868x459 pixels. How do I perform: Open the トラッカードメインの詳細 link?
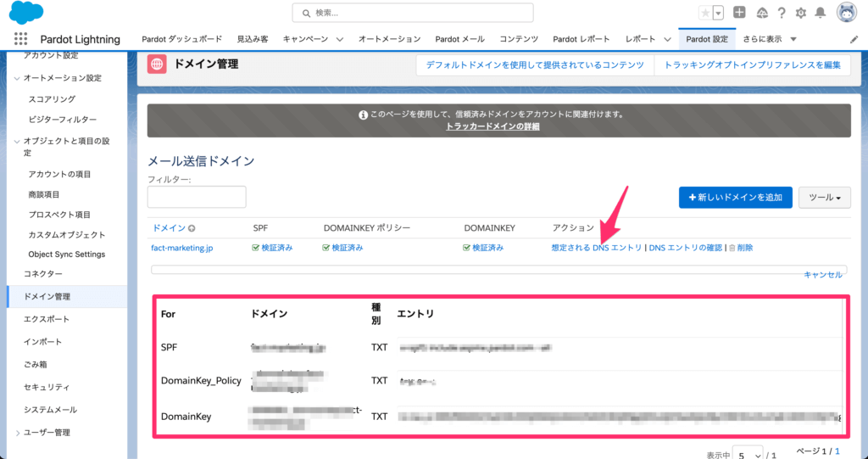pyautogui.click(x=492, y=126)
